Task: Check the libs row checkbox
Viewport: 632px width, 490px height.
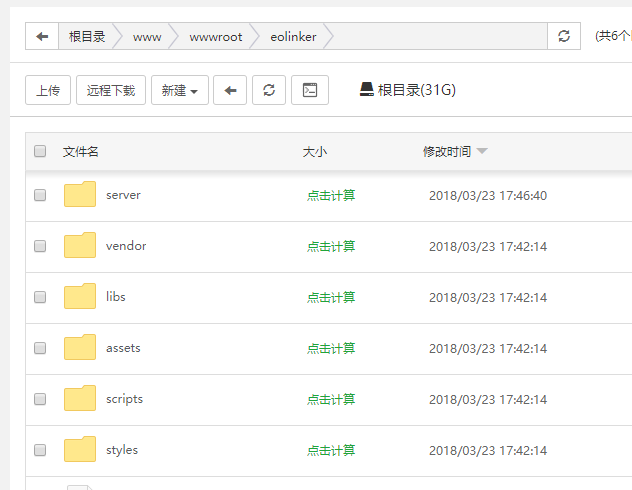Action: coord(40,297)
